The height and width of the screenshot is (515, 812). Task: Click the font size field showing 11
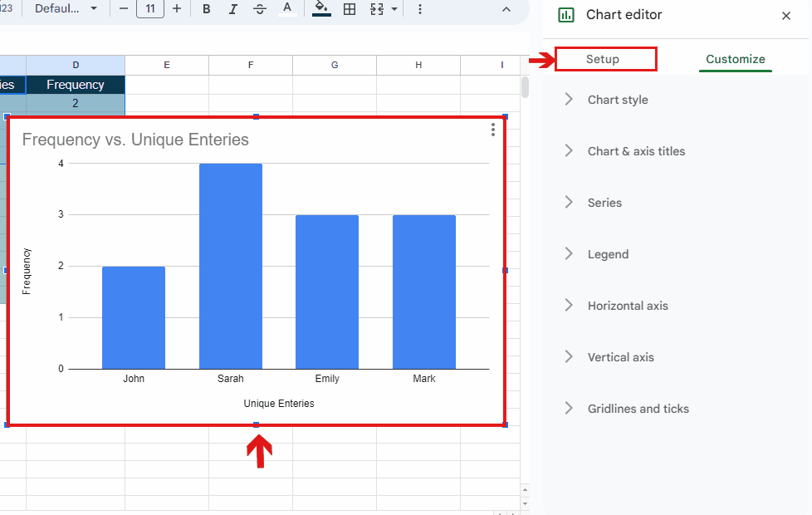[150, 9]
